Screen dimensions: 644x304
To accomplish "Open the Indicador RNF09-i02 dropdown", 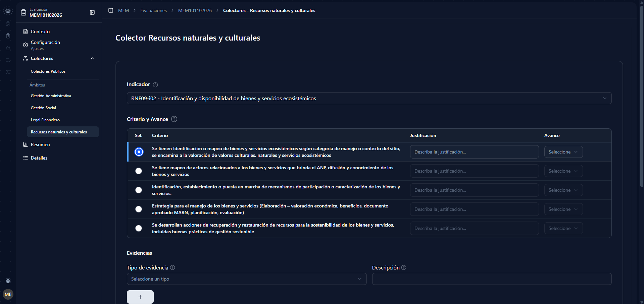I will pos(369,98).
